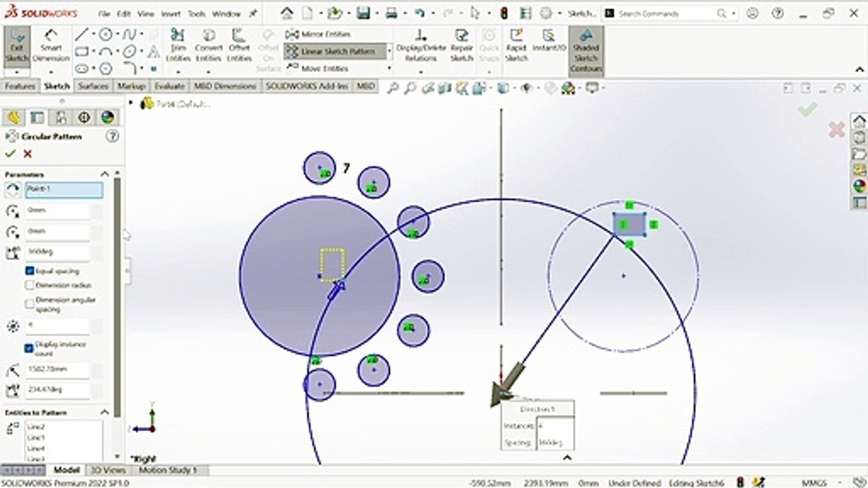
Task: Click the Save icon
Action: (x=363, y=13)
